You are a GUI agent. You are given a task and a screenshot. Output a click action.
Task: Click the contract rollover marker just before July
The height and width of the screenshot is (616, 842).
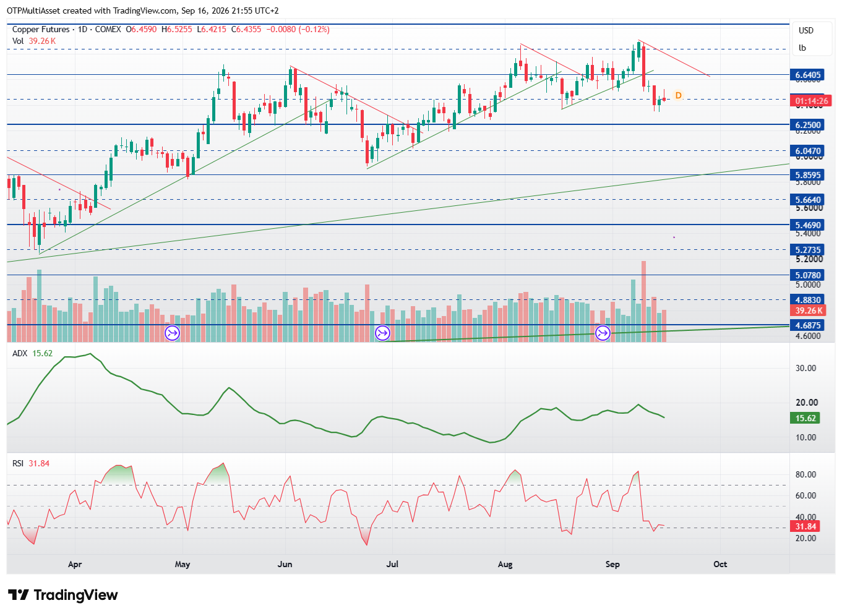(383, 333)
